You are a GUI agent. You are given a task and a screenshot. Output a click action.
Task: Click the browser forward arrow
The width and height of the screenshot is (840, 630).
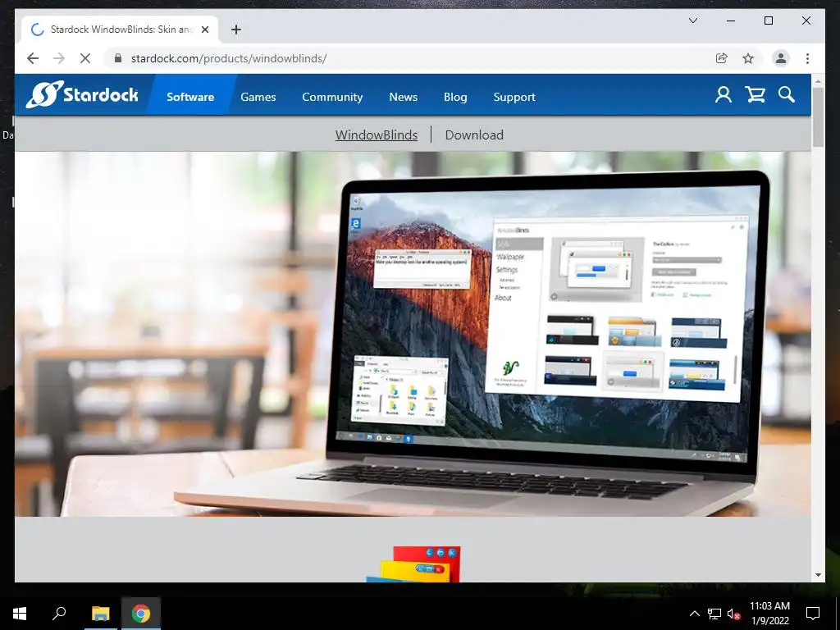click(x=59, y=58)
